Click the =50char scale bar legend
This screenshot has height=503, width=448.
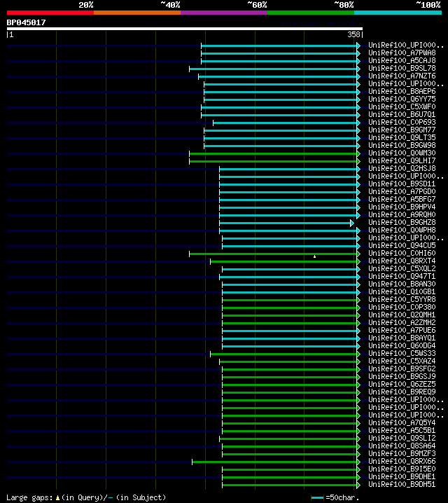click(335, 498)
